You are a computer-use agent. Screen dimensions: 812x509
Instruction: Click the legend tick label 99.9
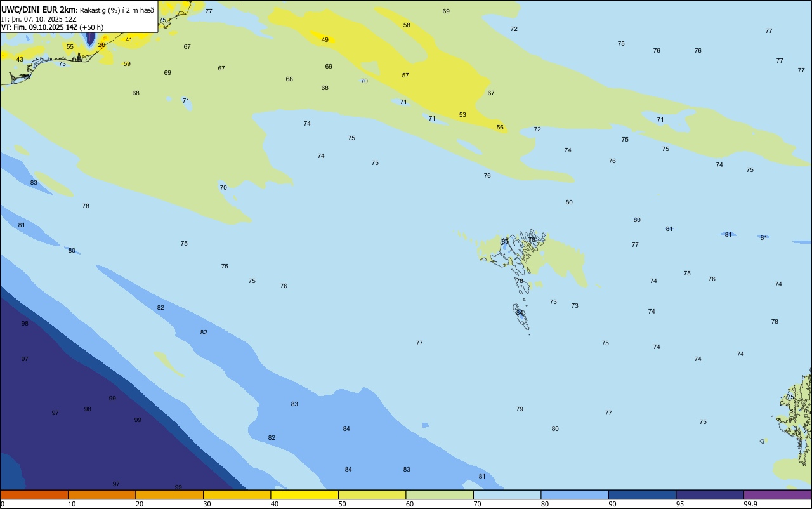[750, 504]
